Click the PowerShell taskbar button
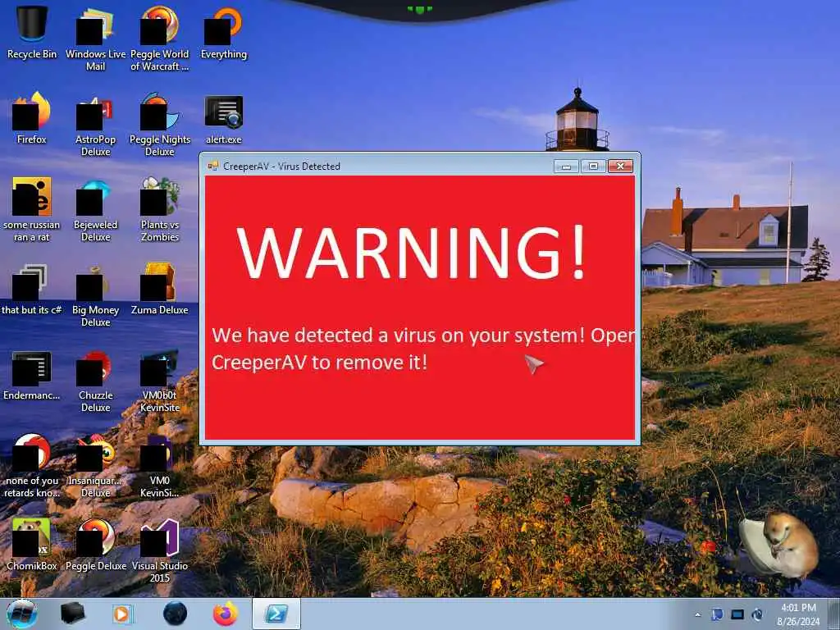 (276, 614)
